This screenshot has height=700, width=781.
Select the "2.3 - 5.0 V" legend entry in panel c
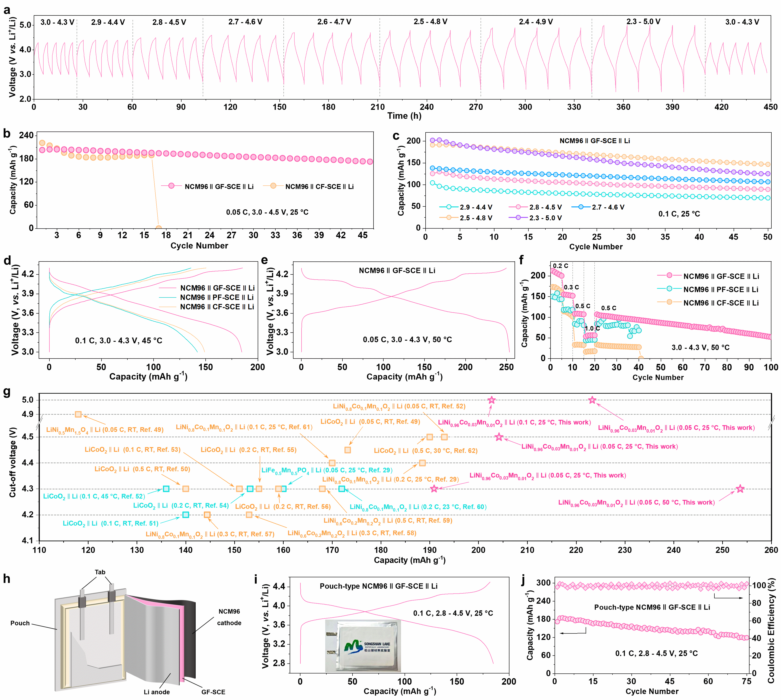pyautogui.click(x=535, y=218)
